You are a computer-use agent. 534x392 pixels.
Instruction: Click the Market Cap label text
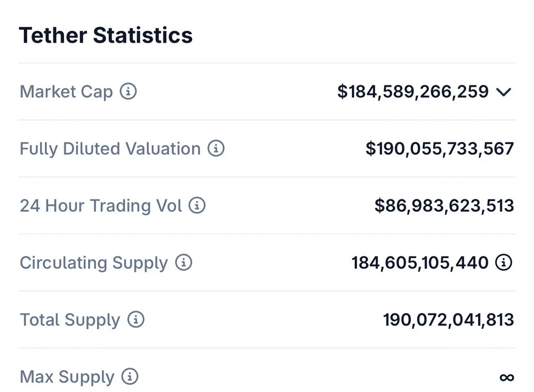(x=66, y=92)
